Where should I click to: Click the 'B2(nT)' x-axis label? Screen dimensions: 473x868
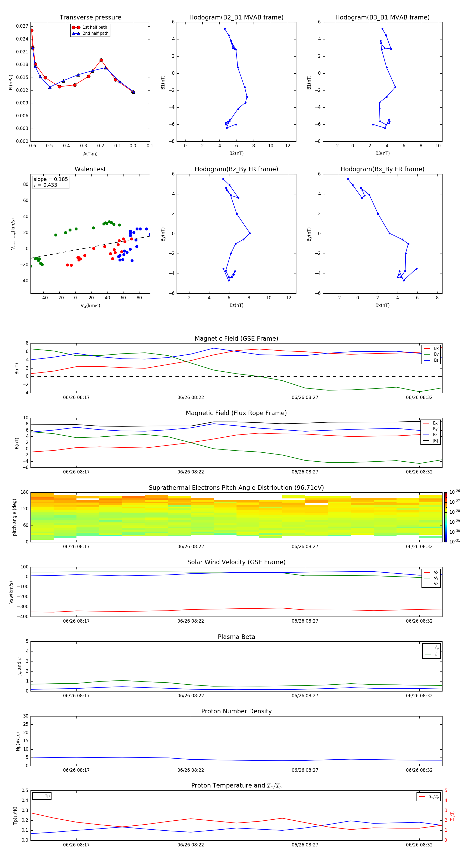click(x=236, y=153)
